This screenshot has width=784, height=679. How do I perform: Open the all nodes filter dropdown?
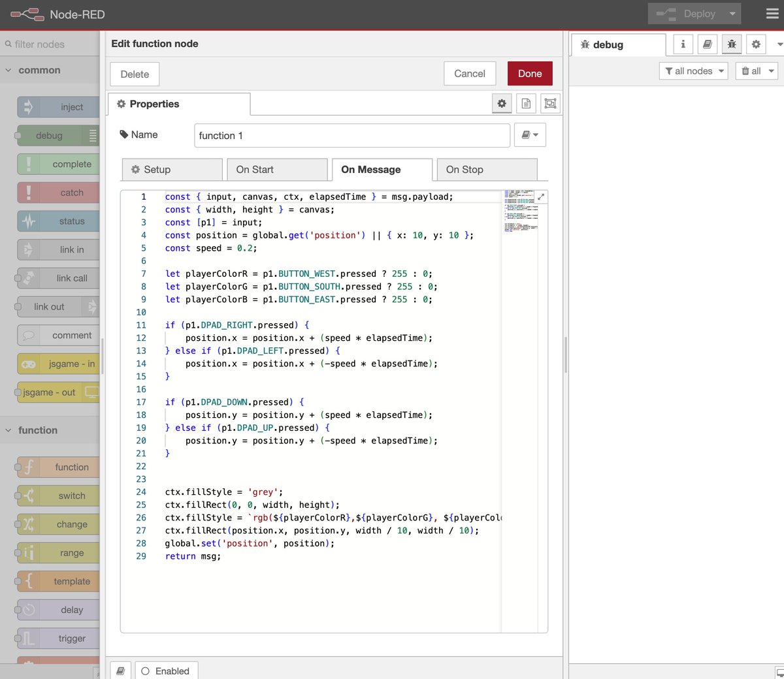(x=693, y=71)
